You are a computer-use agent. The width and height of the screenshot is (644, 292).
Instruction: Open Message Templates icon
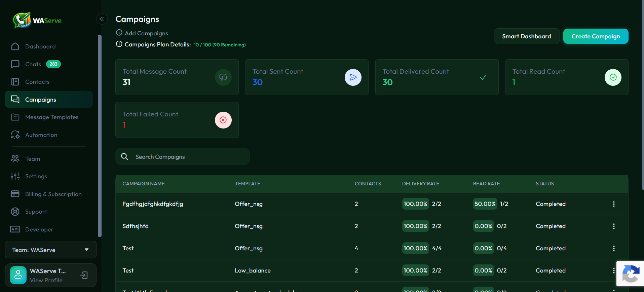[15, 117]
